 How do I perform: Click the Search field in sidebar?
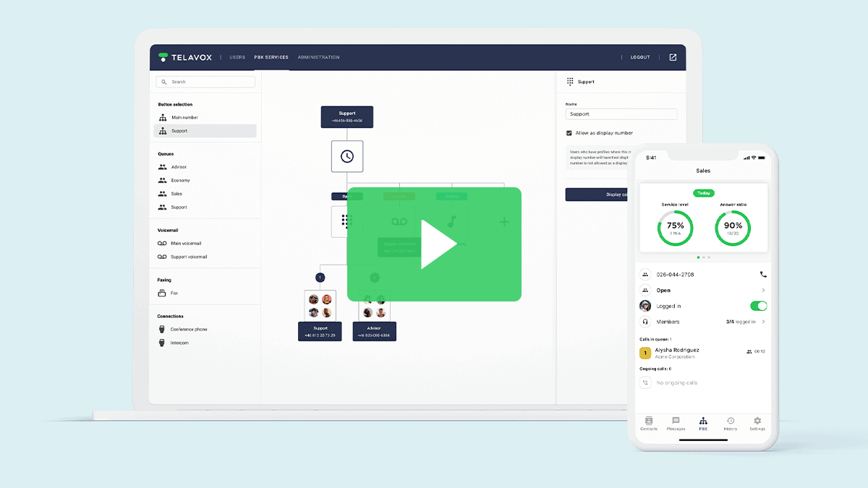click(205, 82)
